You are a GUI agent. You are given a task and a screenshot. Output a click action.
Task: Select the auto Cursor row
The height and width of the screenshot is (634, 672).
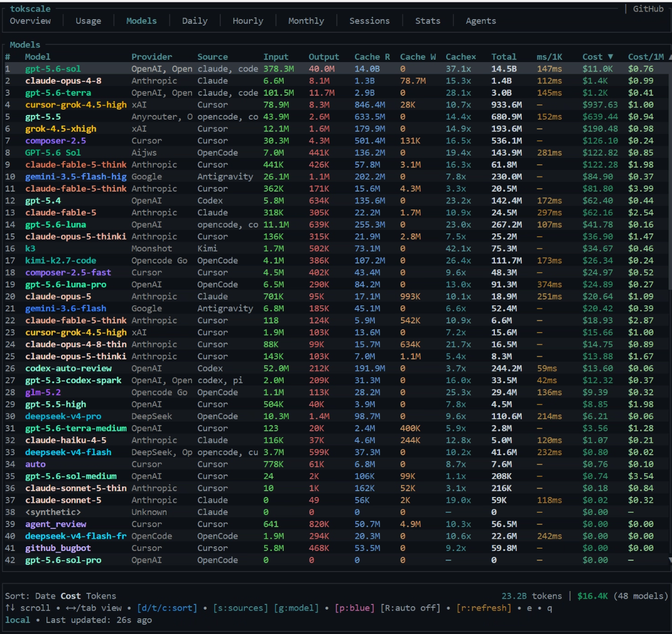pos(335,464)
